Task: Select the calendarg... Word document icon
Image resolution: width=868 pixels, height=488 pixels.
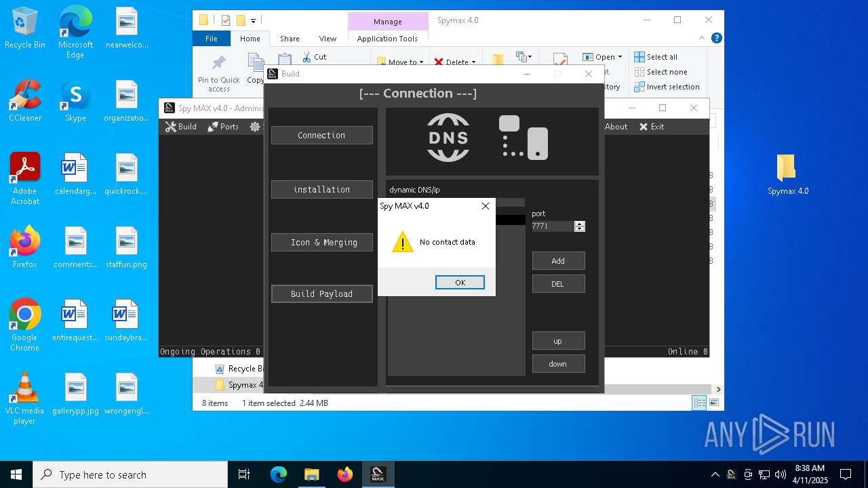Action: click(76, 174)
